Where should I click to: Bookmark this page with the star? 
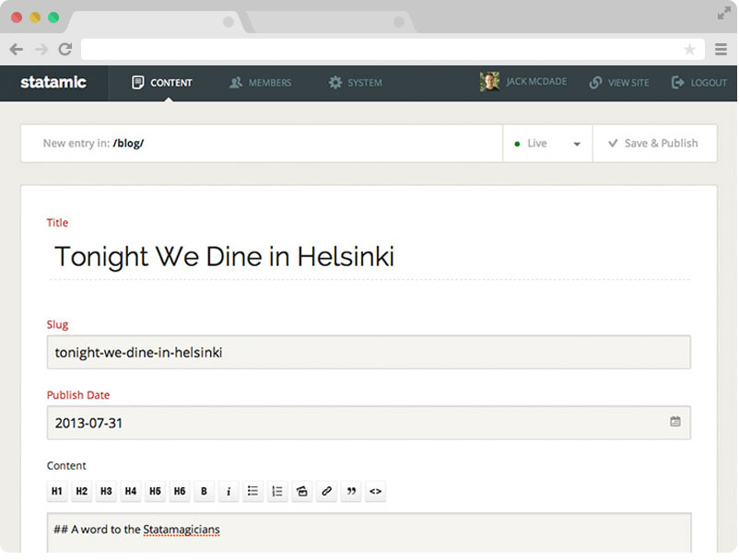[x=689, y=50]
